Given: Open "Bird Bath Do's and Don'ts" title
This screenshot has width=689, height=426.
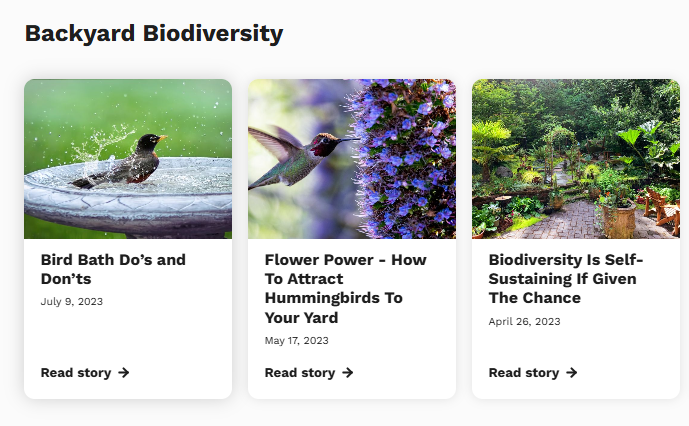Looking at the screenshot, I should click(x=113, y=269).
